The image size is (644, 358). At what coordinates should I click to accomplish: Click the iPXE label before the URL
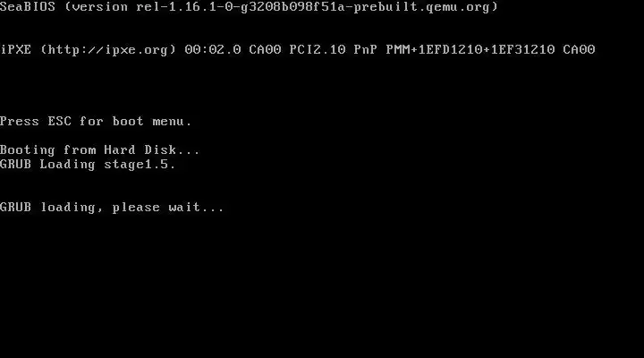coord(15,50)
